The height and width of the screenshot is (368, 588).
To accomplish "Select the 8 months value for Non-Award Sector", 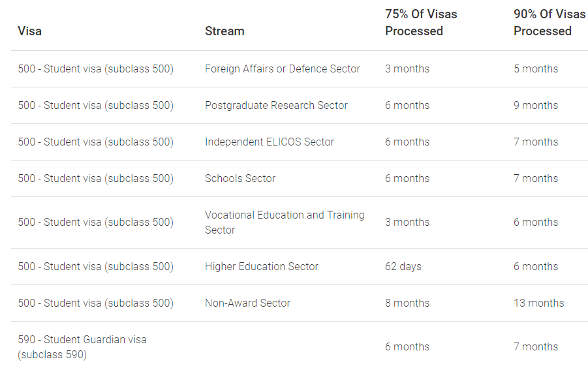I will [407, 303].
